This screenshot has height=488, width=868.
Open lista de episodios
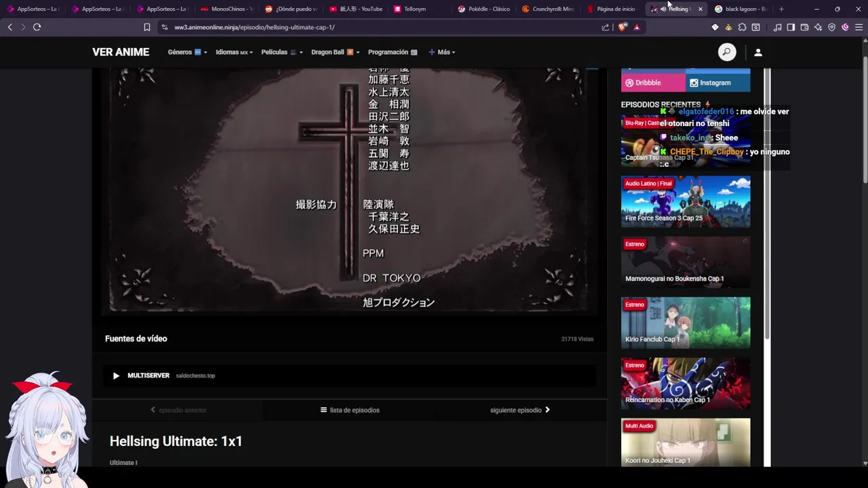[x=350, y=410]
